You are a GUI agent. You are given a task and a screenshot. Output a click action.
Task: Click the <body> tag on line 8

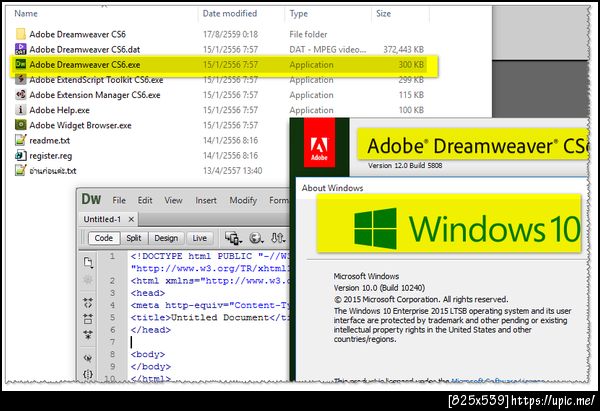pyautogui.click(x=148, y=354)
